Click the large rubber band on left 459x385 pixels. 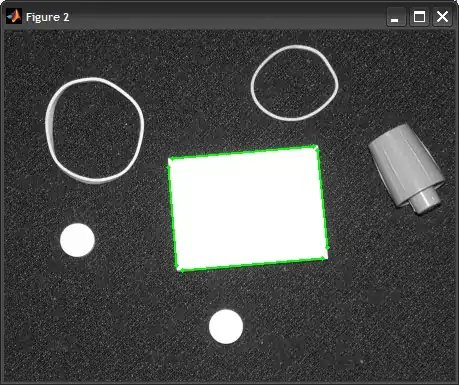[x=95, y=130]
